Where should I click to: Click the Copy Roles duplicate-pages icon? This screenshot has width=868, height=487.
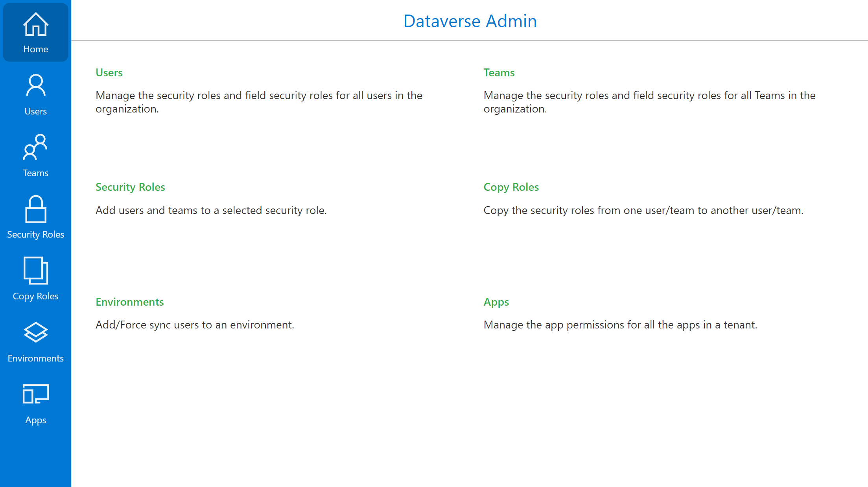35,271
